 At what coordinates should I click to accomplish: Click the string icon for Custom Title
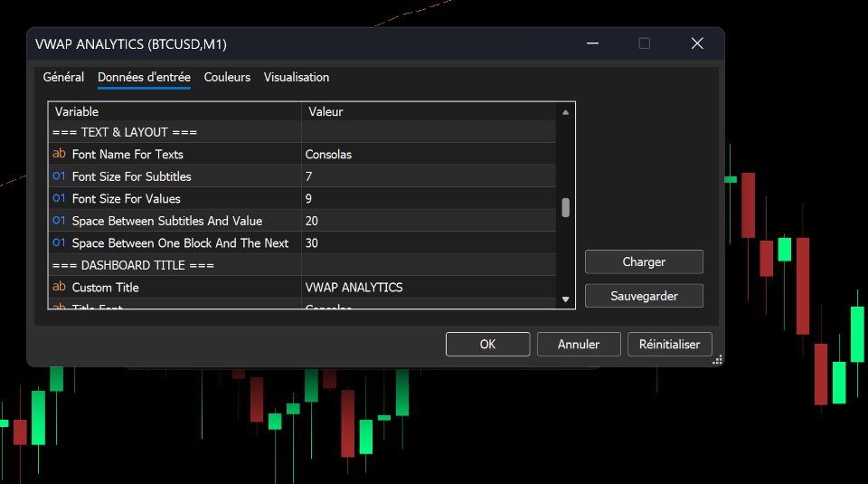tap(59, 286)
